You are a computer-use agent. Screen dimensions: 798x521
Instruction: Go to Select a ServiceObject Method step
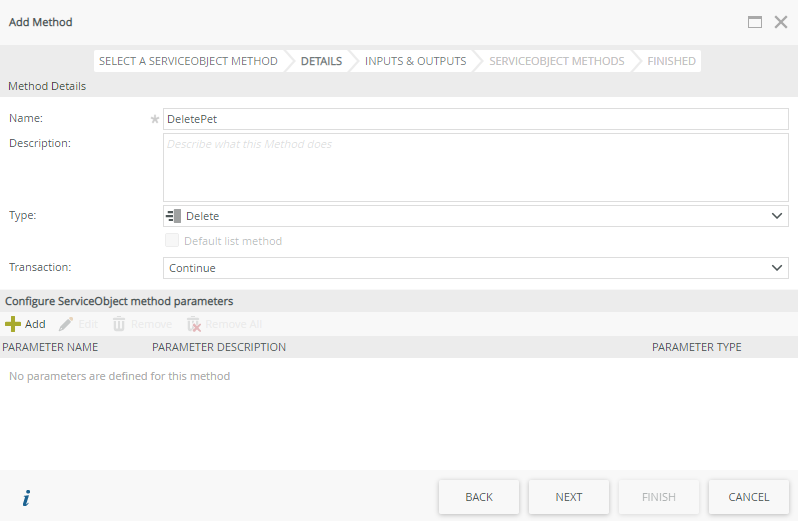[188, 61]
